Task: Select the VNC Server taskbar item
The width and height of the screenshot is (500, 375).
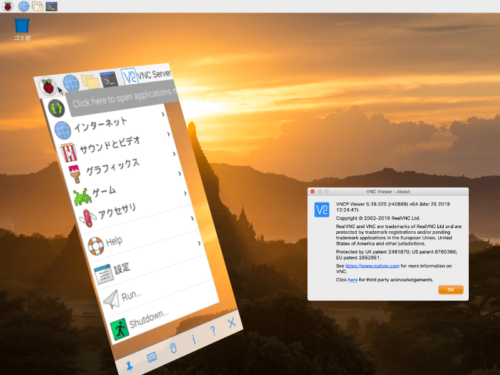Action: [x=146, y=75]
